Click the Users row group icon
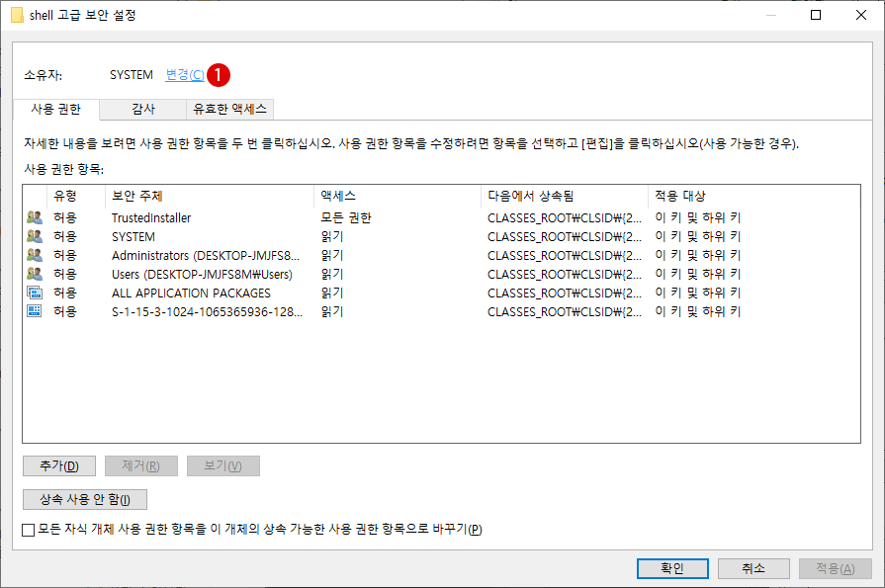885x588 pixels. click(x=35, y=274)
